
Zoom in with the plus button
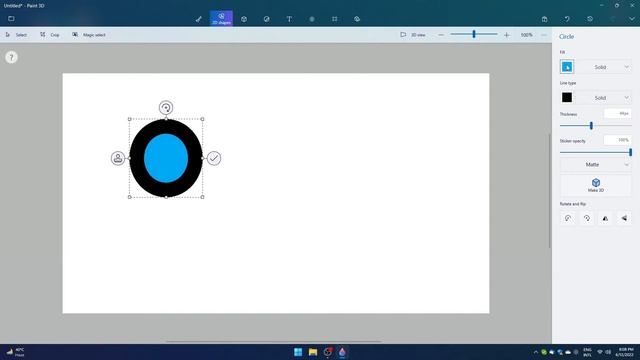pyautogui.click(x=507, y=35)
